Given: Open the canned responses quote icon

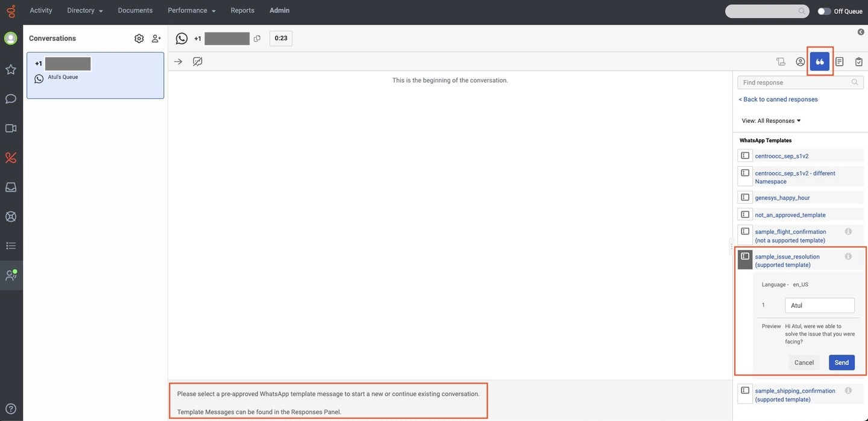Looking at the screenshot, I should click(819, 61).
